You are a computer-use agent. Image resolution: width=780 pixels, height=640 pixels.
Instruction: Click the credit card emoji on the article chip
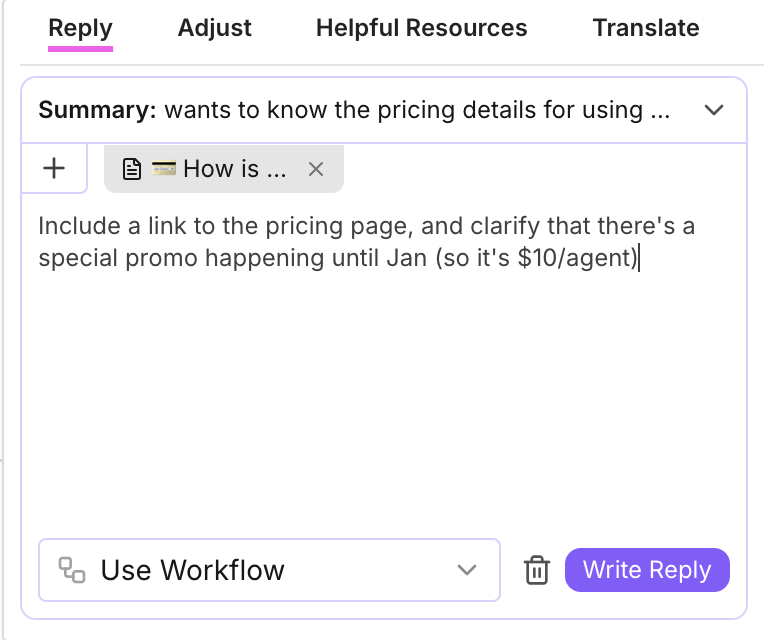point(163,169)
